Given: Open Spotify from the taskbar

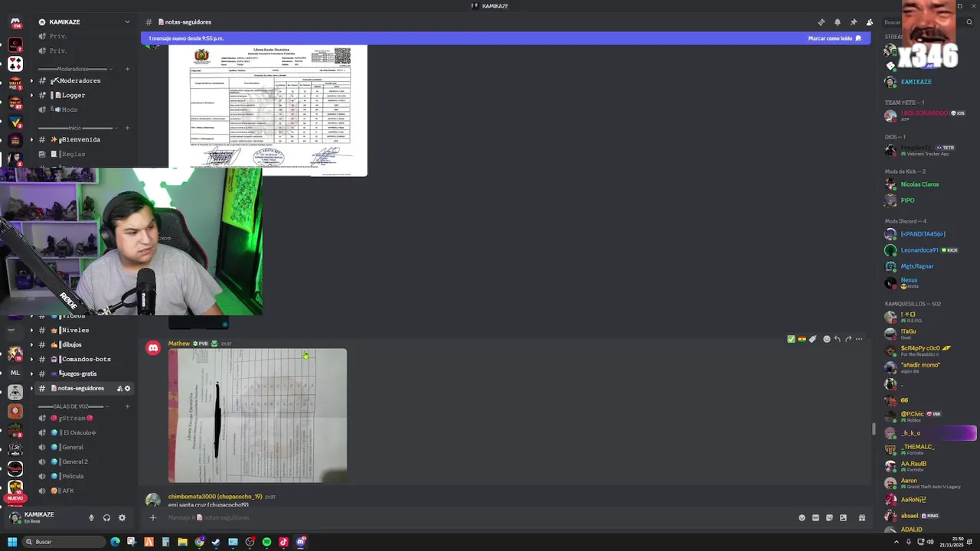Looking at the screenshot, I should (x=266, y=542).
